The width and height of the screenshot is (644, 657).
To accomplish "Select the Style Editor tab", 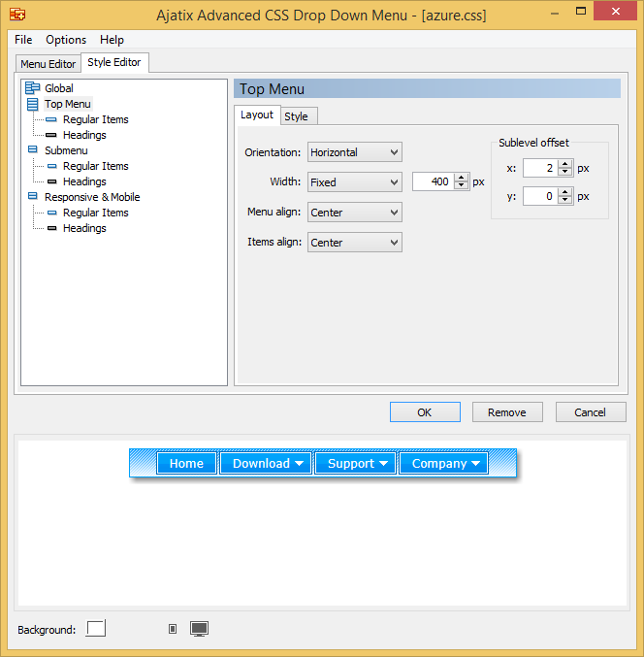I will (113, 62).
